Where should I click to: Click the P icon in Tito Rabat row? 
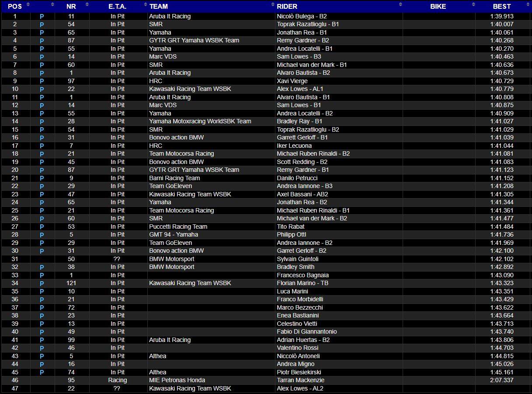pos(42,227)
